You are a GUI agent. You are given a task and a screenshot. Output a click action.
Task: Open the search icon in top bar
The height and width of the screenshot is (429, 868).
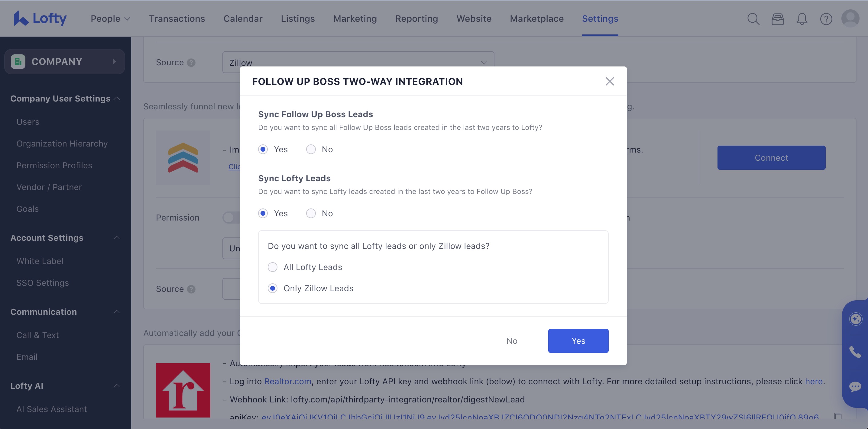coord(753,19)
